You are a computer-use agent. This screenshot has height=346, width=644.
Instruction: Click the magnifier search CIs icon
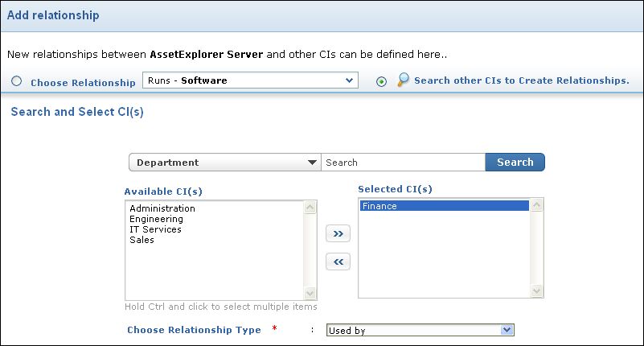[404, 80]
